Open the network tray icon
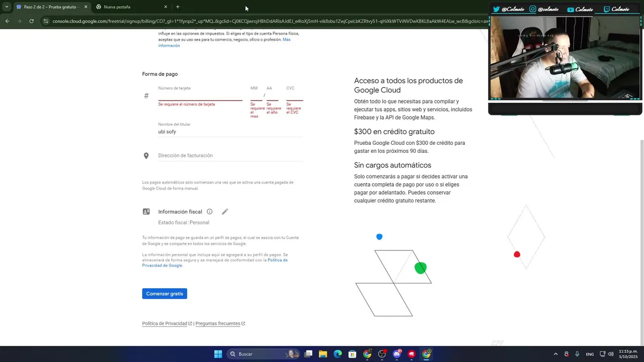Image resolution: width=644 pixels, height=362 pixels. pos(603,354)
